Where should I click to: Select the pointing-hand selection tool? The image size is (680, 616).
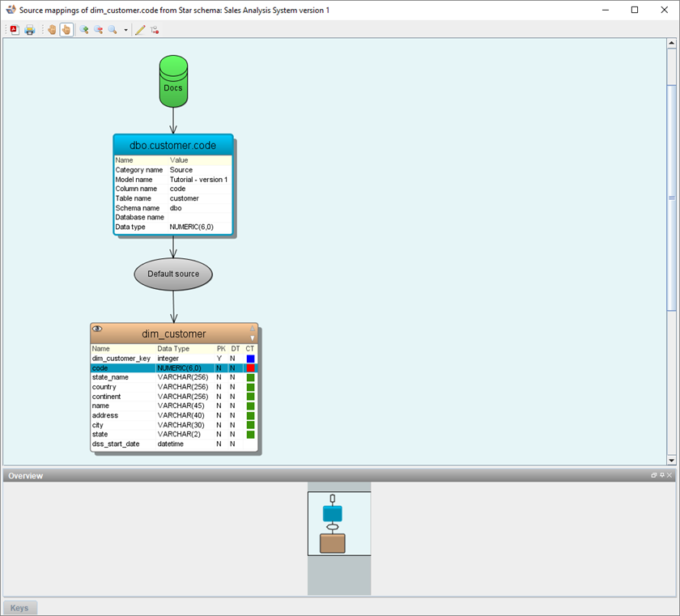click(x=66, y=30)
